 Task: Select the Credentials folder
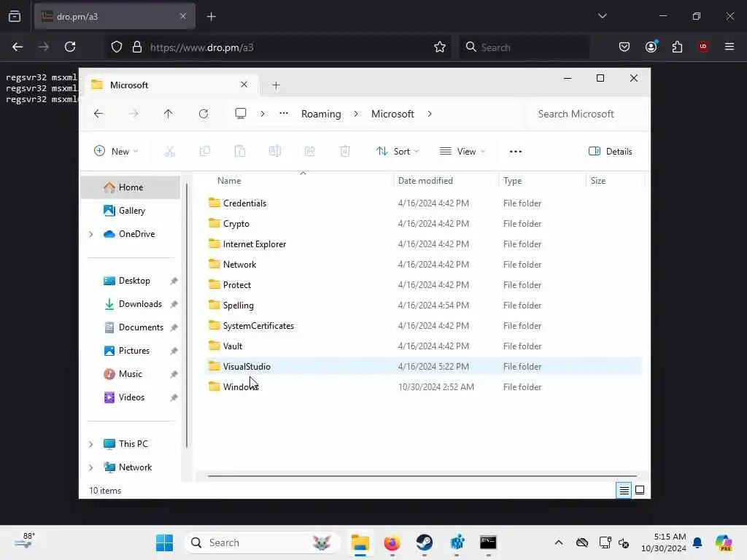click(x=423, y=203)
